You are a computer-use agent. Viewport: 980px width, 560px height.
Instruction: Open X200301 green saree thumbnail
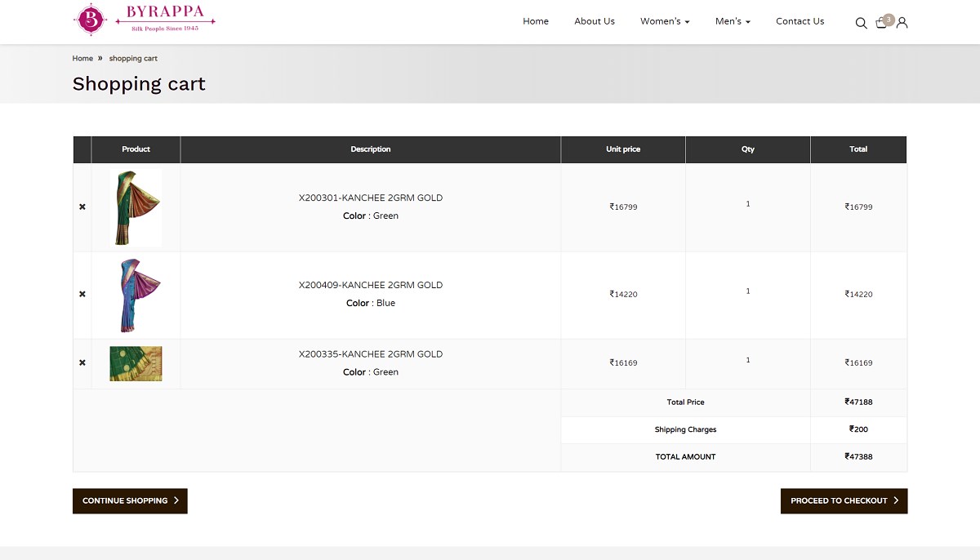tap(136, 207)
